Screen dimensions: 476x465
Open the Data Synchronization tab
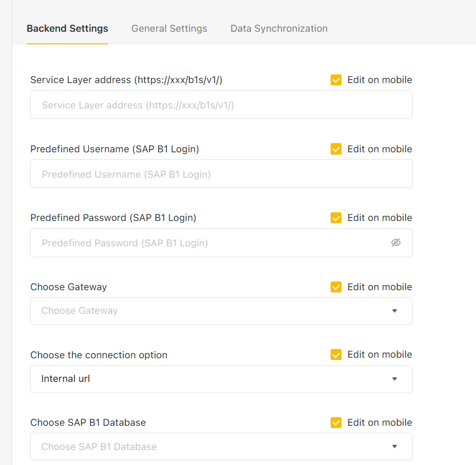[279, 28]
